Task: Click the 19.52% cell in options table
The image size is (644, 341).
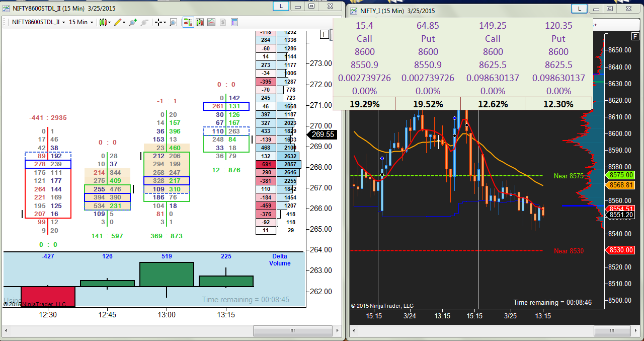Action: [x=428, y=104]
